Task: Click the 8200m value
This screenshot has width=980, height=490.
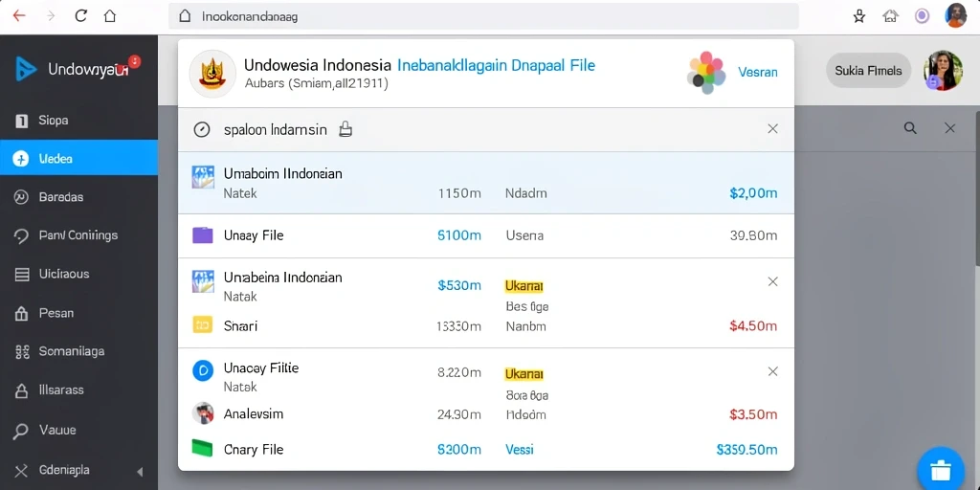Action: (x=459, y=450)
